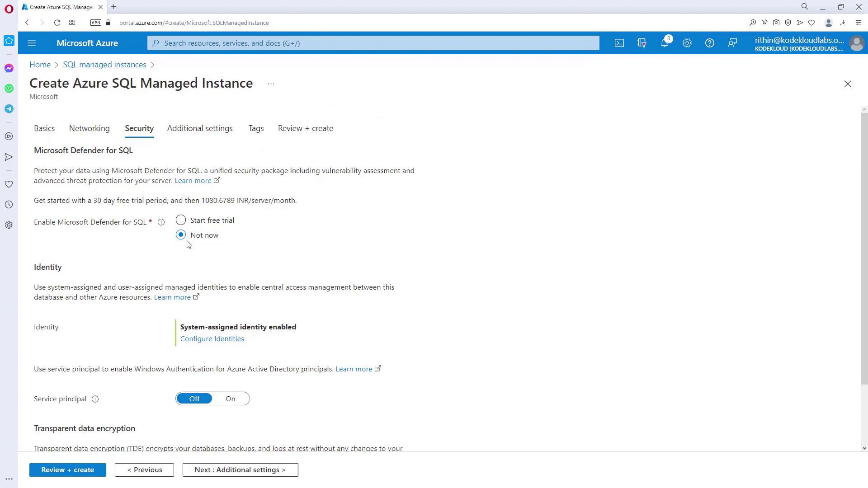Click the SQL managed instances breadcrumb

[x=104, y=65]
